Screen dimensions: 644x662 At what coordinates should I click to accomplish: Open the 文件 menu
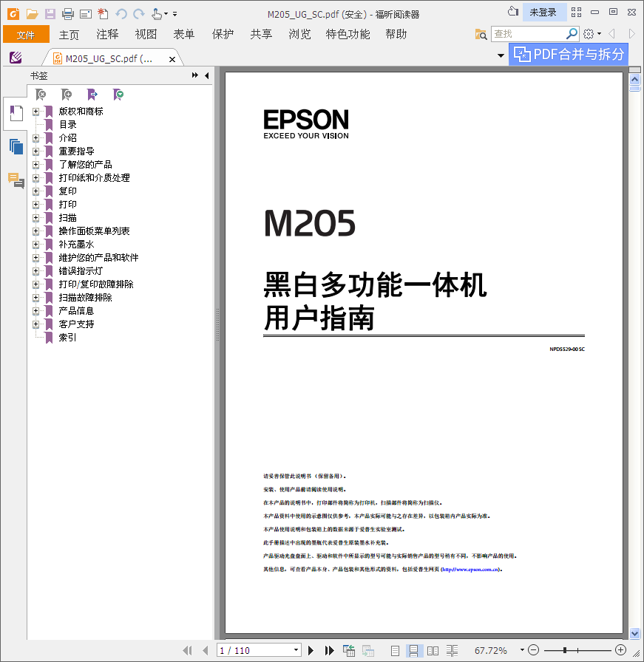coord(26,34)
